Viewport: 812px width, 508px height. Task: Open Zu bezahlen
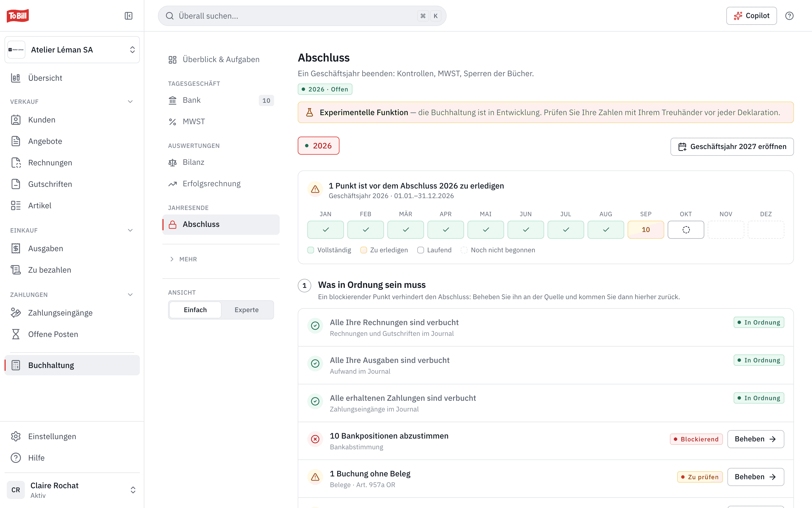(x=72, y=270)
